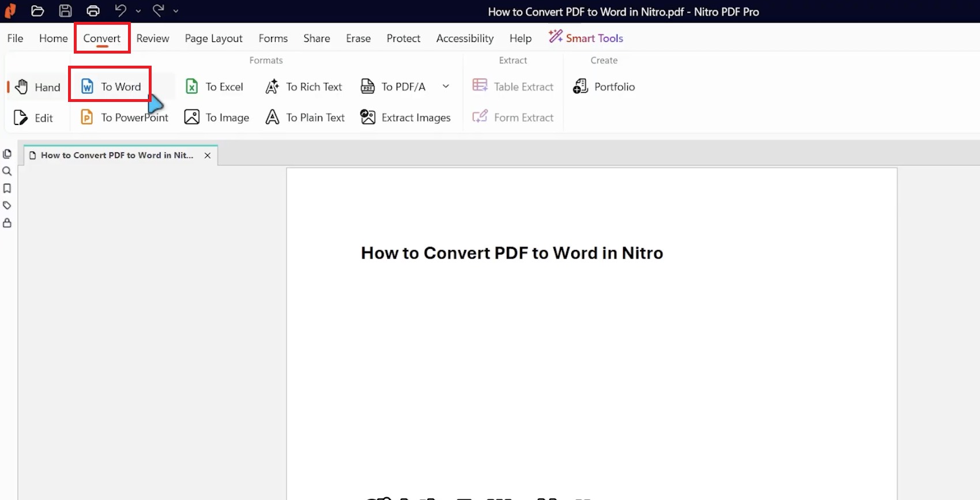This screenshot has height=500, width=980.
Task: Convert the PDF To Word
Action: point(111,86)
